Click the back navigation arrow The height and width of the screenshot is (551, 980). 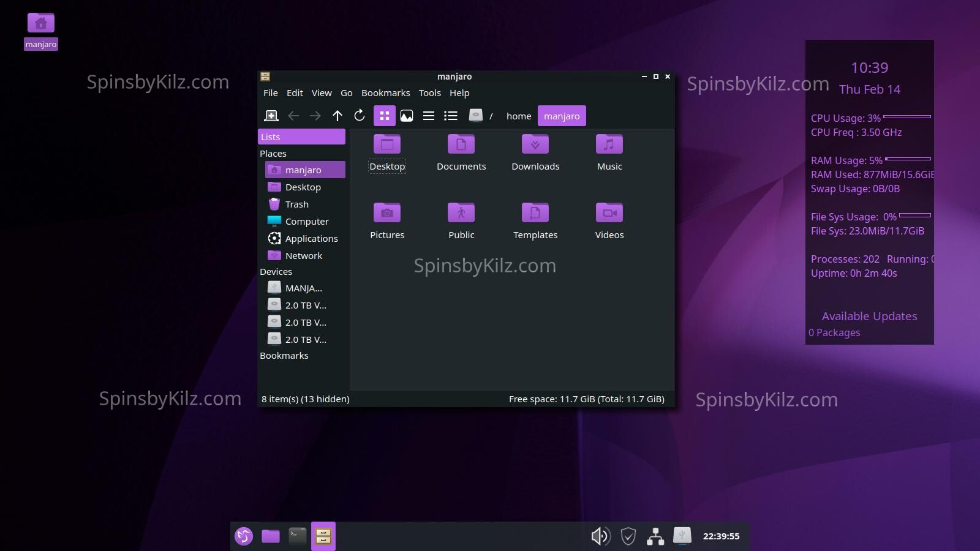pyautogui.click(x=293, y=116)
